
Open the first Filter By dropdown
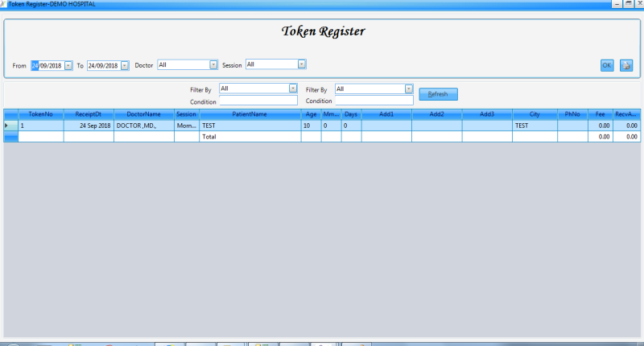point(293,89)
